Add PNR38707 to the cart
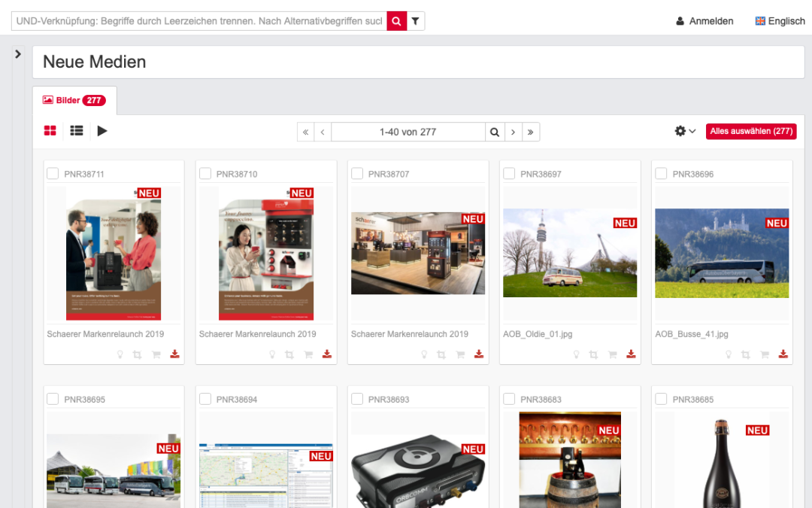The image size is (812, 508). (460, 354)
